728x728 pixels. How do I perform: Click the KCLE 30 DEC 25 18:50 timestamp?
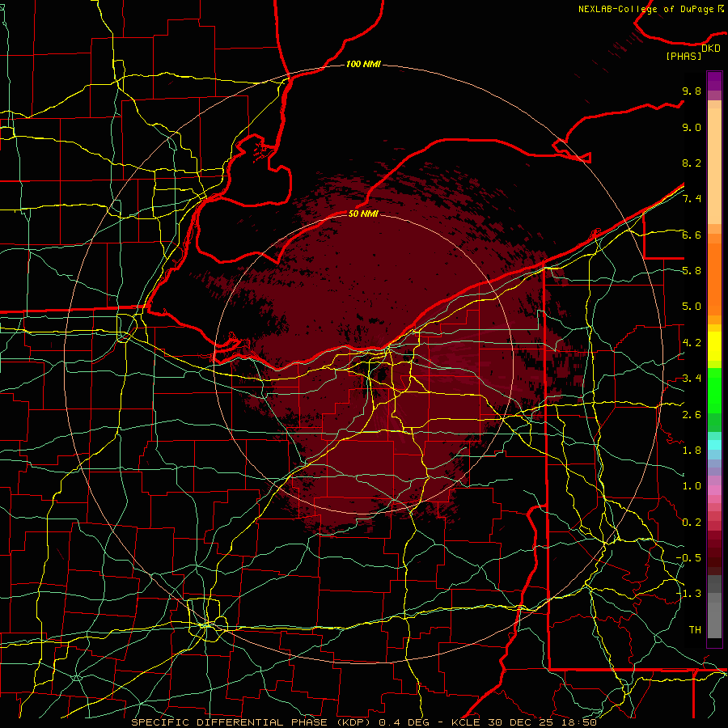(523, 722)
